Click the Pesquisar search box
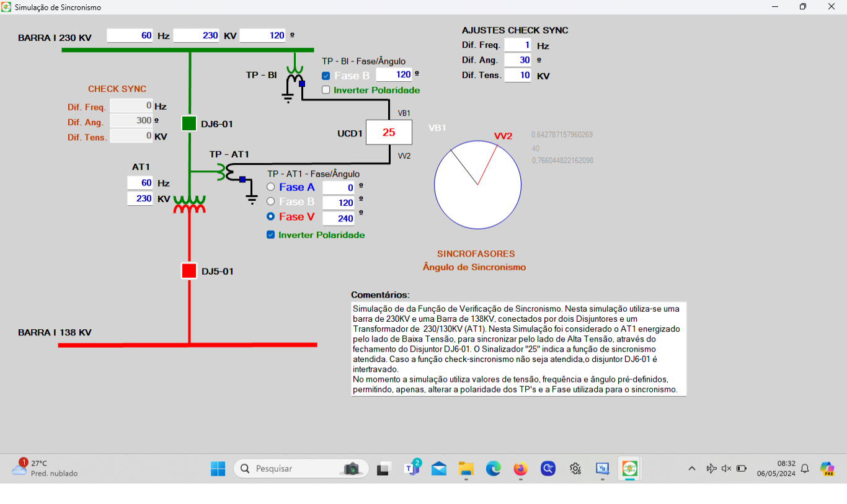 [291, 469]
